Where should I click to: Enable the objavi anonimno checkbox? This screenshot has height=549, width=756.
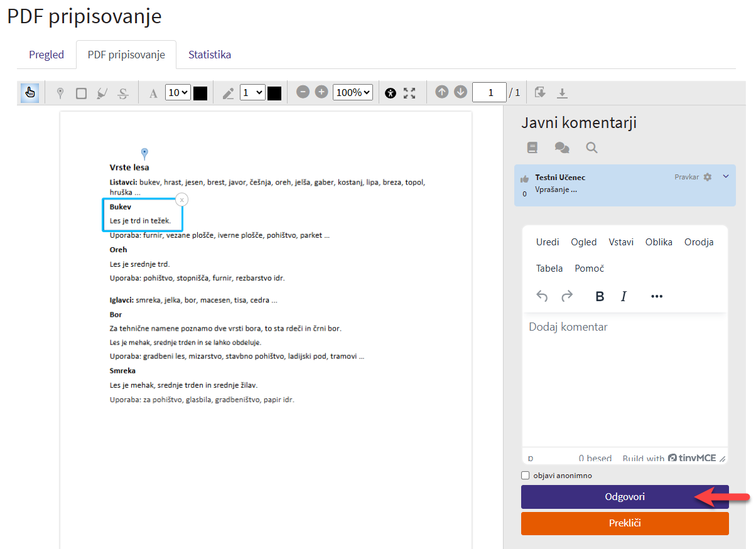click(x=526, y=476)
